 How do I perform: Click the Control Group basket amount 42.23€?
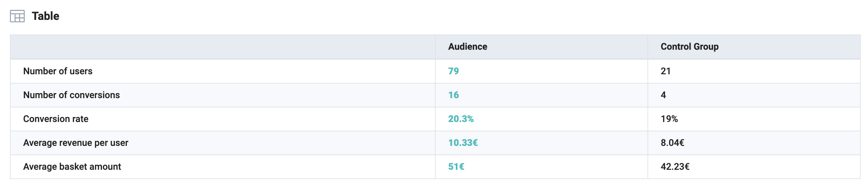point(675,167)
